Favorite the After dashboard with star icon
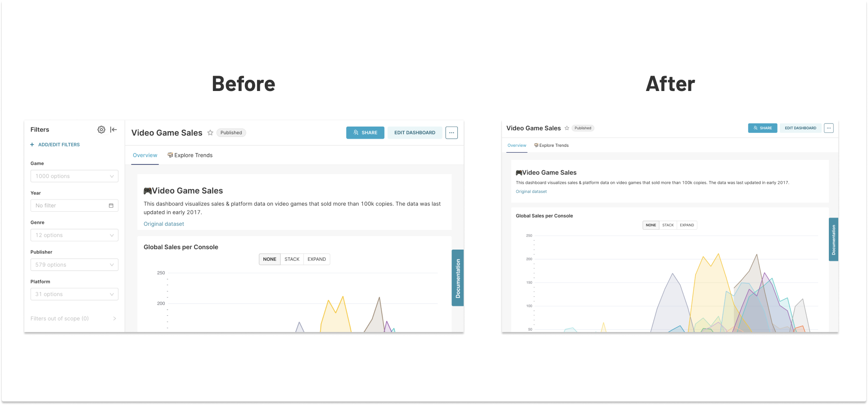Screen dimensions: 868x405 click(x=567, y=128)
